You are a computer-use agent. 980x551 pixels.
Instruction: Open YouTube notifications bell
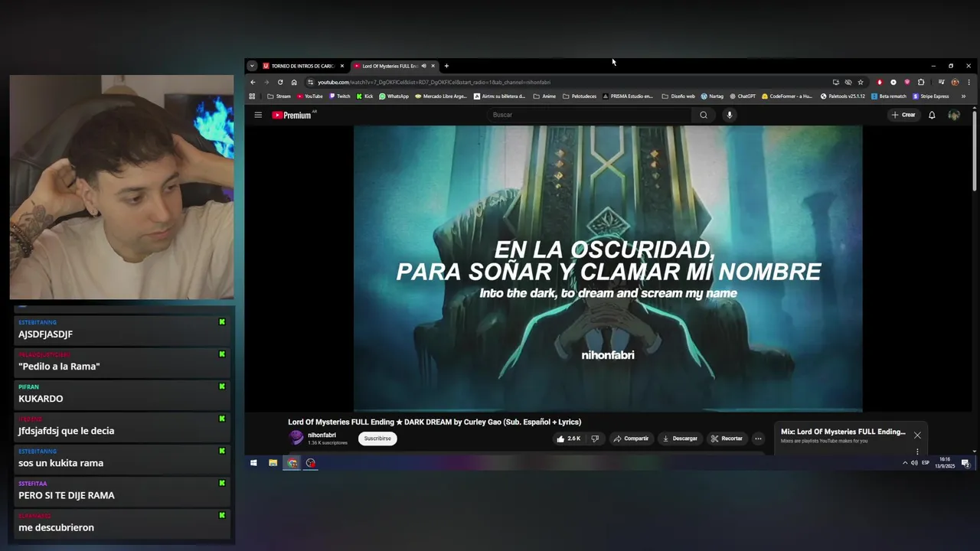point(932,115)
